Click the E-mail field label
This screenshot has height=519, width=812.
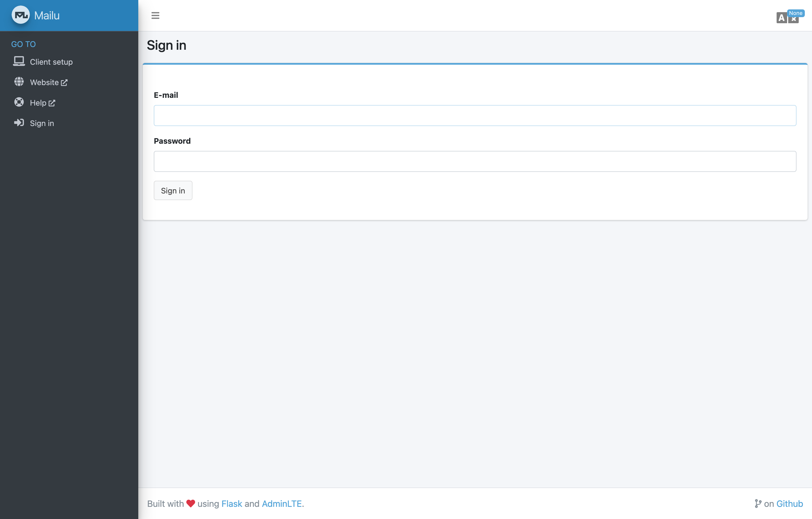(166, 95)
